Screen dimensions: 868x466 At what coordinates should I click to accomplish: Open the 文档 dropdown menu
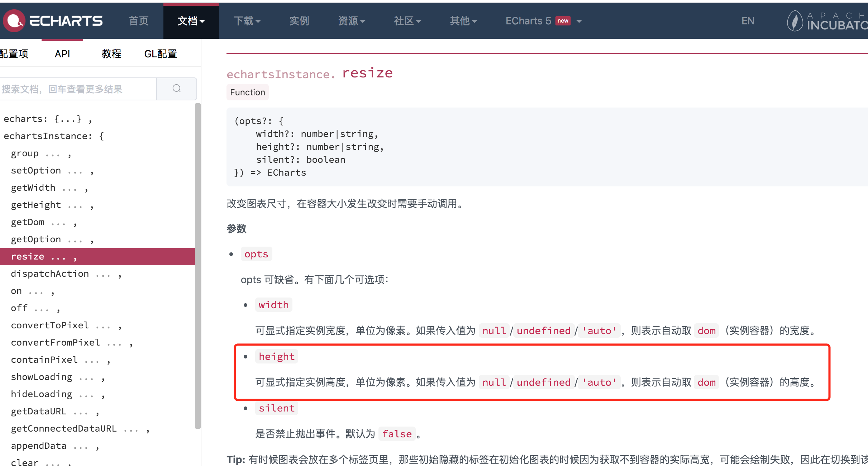tap(191, 21)
